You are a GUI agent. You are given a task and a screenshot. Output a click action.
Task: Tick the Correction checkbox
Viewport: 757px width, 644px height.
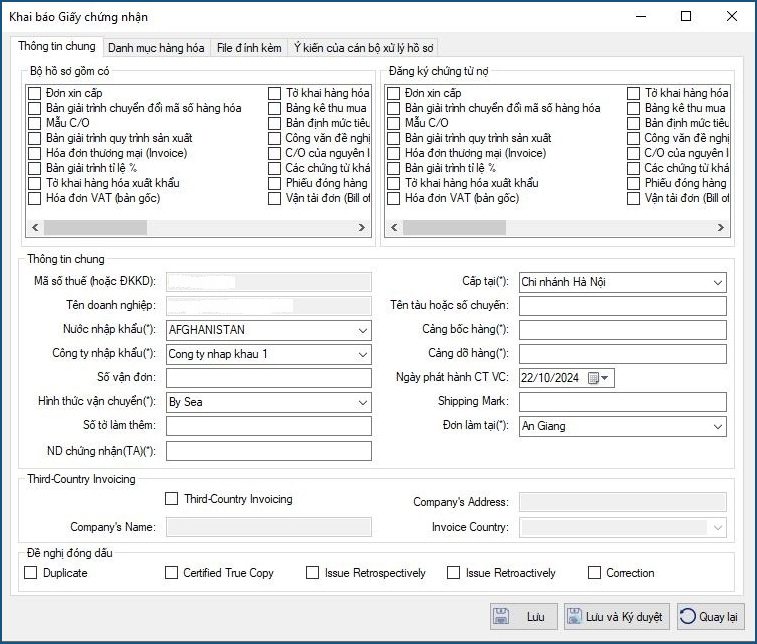pos(594,573)
